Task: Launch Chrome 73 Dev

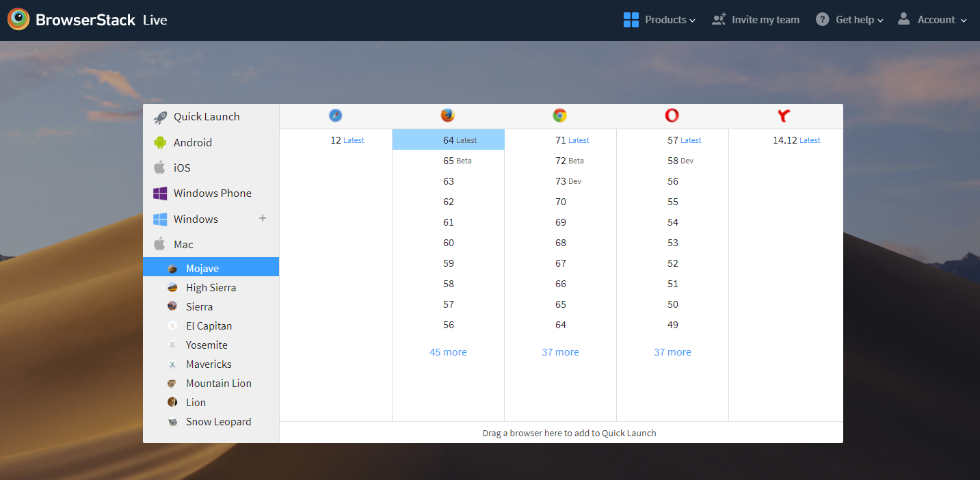Action: [561, 181]
